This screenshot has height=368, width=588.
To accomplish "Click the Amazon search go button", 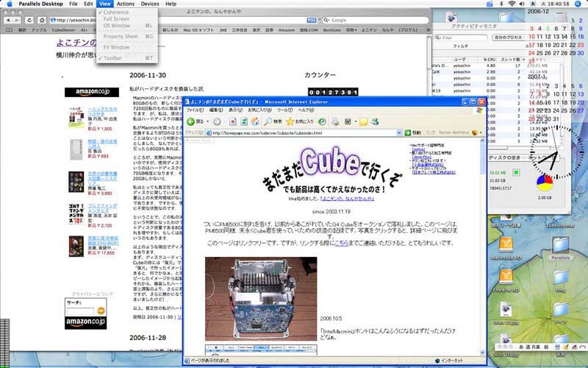I will pos(101,311).
